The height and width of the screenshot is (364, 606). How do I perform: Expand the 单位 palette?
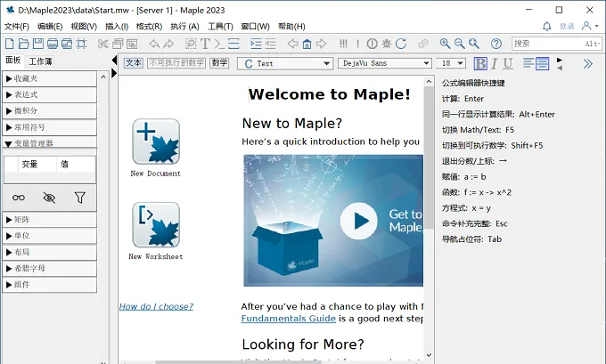click(x=50, y=236)
